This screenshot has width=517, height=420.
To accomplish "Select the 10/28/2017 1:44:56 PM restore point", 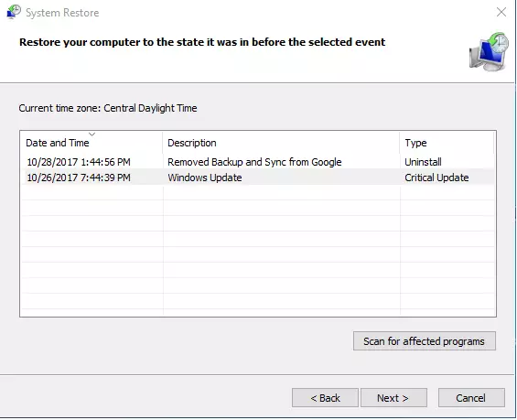I will [79, 162].
